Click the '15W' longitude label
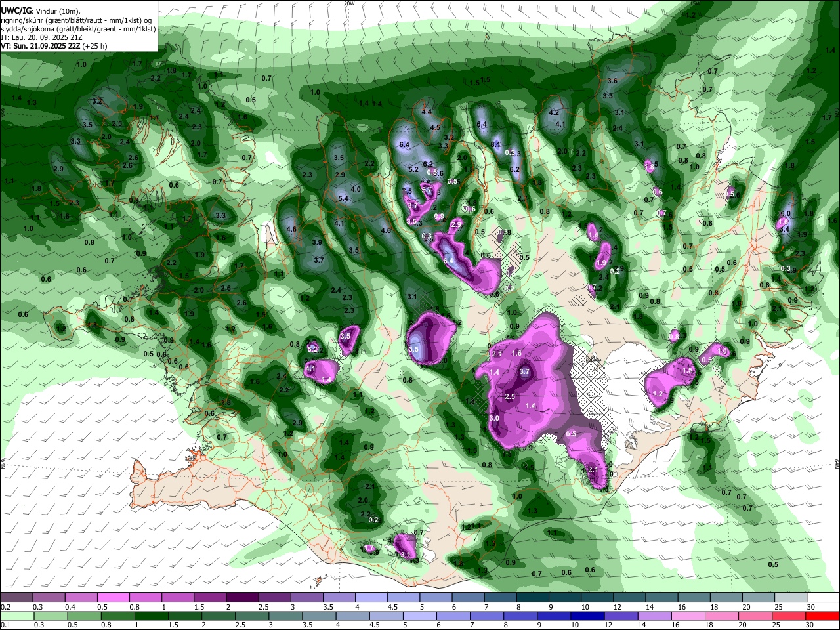Viewport: 840px width, 630px height. pos(696,3)
